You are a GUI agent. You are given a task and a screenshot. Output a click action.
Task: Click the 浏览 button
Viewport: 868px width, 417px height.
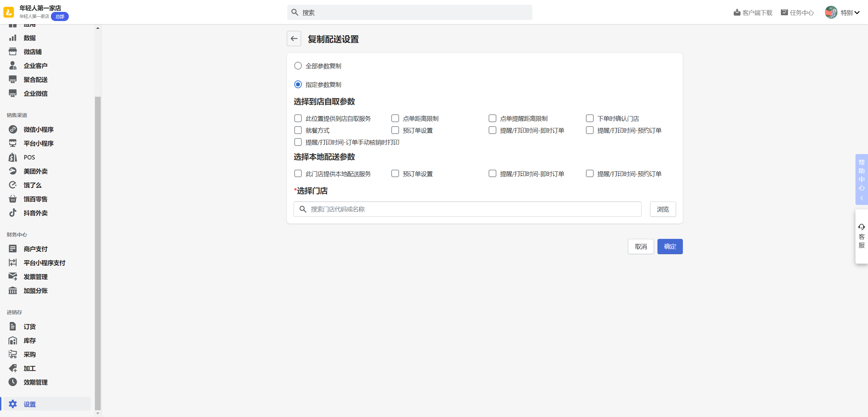663,209
